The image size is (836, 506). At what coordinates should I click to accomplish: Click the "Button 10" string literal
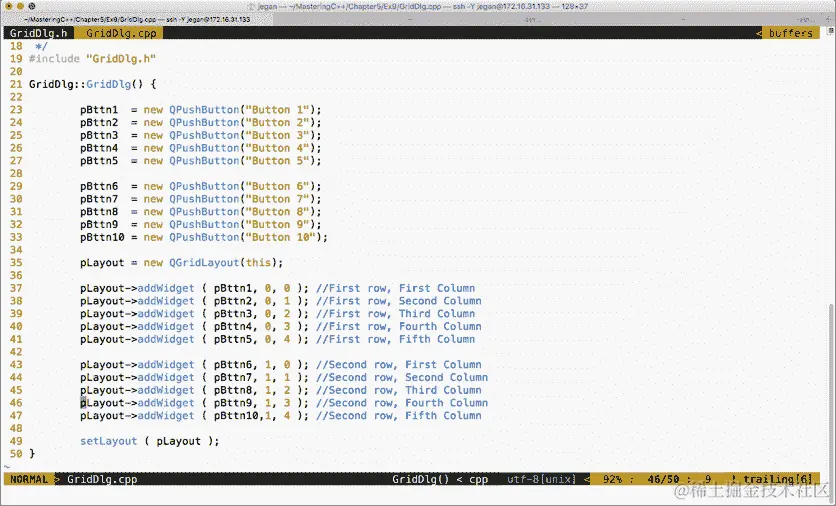(x=280, y=237)
